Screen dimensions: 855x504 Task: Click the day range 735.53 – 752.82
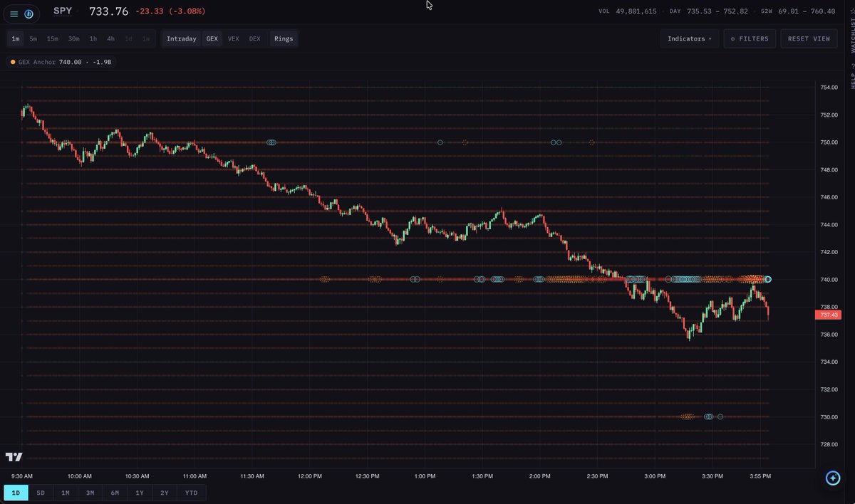pos(717,11)
